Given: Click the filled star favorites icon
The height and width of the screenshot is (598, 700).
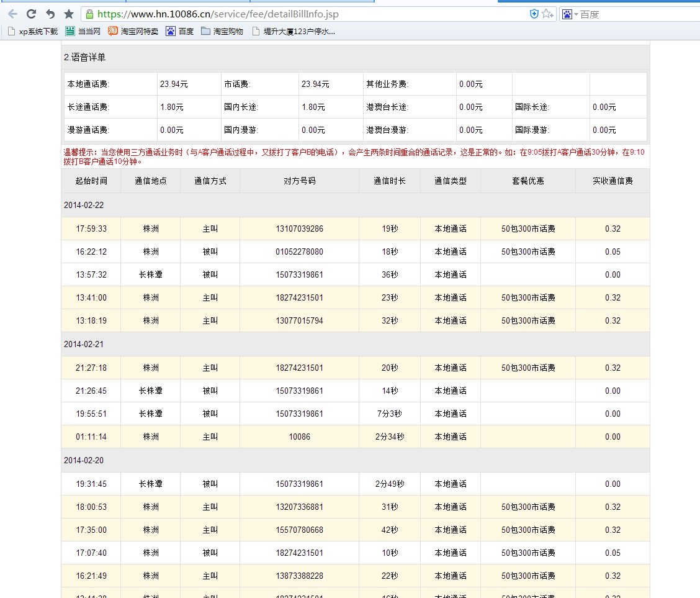Looking at the screenshot, I should (69, 14).
